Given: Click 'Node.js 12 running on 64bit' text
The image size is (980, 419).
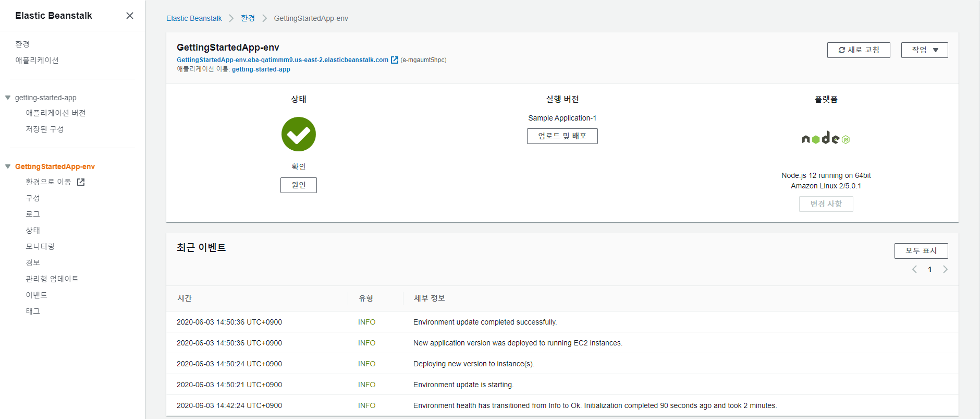Looking at the screenshot, I should click(826, 175).
